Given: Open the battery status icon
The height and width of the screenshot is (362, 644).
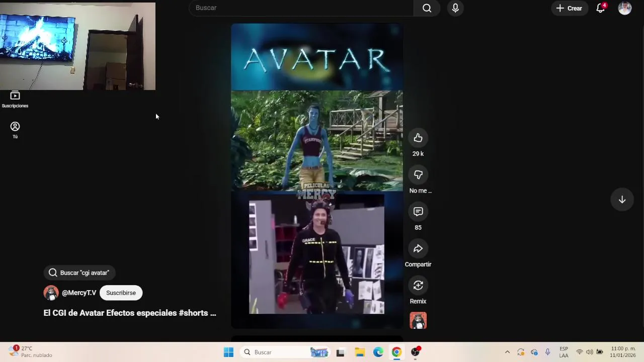Looking at the screenshot, I should [x=599, y=352].
